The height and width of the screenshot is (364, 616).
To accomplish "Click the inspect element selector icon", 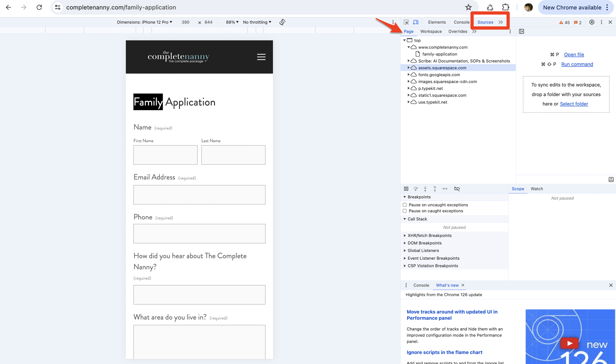I will click(x=406, y=22).
